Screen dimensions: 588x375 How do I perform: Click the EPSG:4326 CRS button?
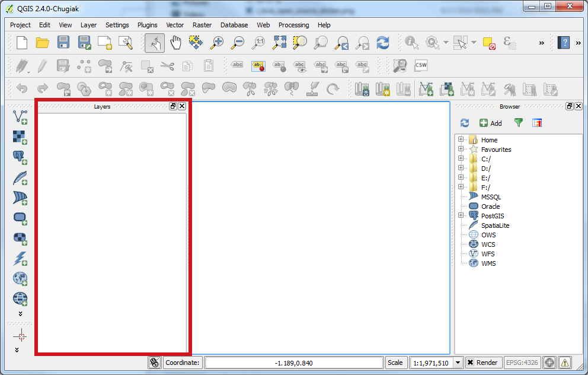(x=520, y=363)
